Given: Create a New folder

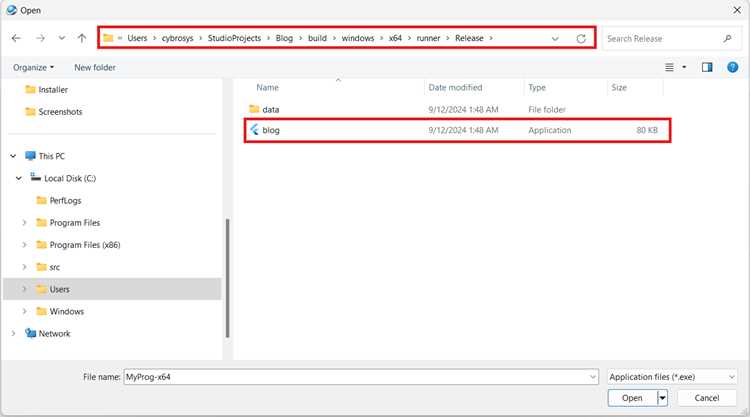Looking at the screenshot, I should coord(95,67).
